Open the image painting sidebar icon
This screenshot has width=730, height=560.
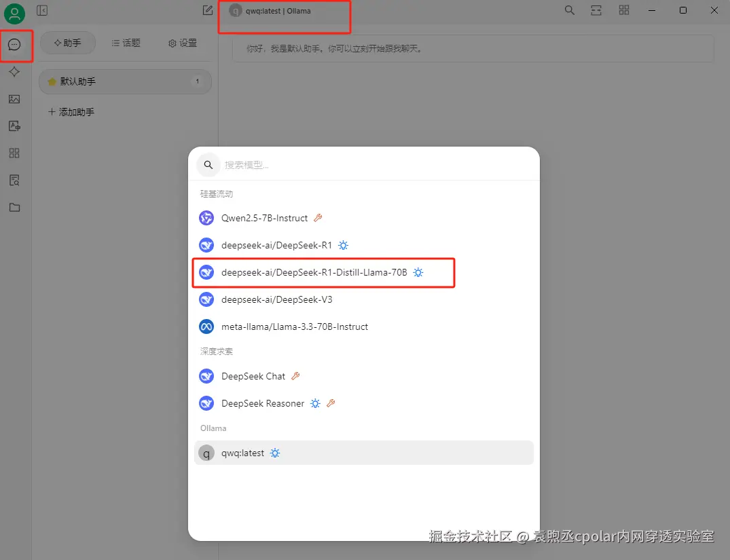pyautogui.click(x=14, y=98)
